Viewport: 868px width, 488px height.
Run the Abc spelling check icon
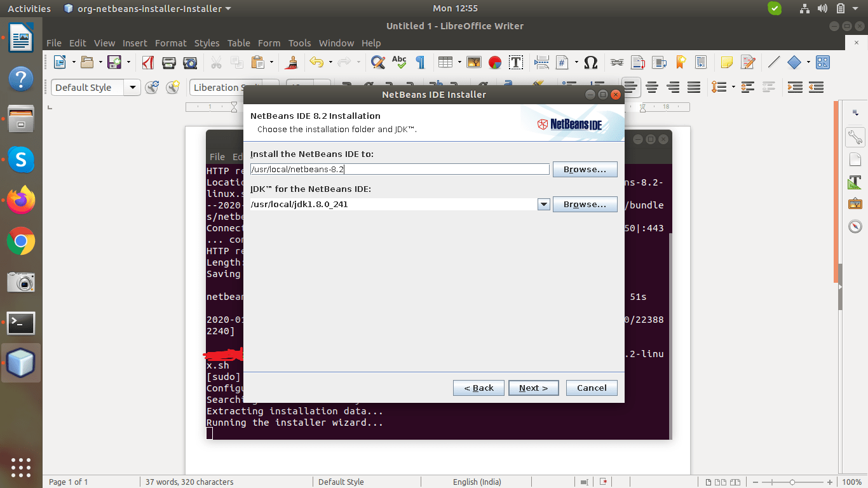coord(399,62)
